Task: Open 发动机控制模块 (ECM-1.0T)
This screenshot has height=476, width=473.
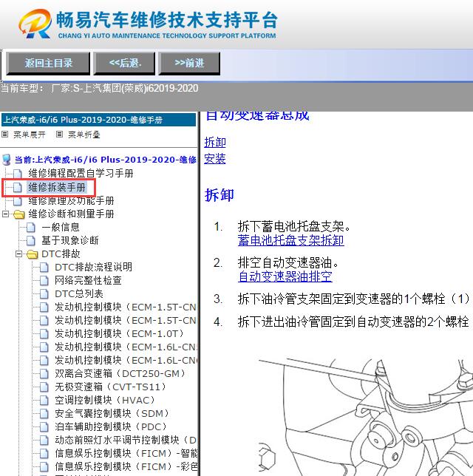Action: (119, 333)
